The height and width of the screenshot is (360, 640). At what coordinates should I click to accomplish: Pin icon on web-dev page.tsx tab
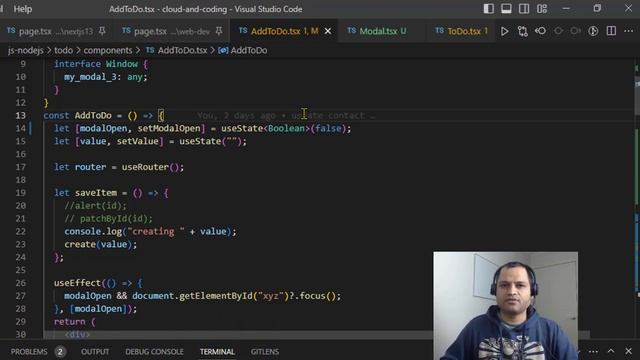pos(219,31)
